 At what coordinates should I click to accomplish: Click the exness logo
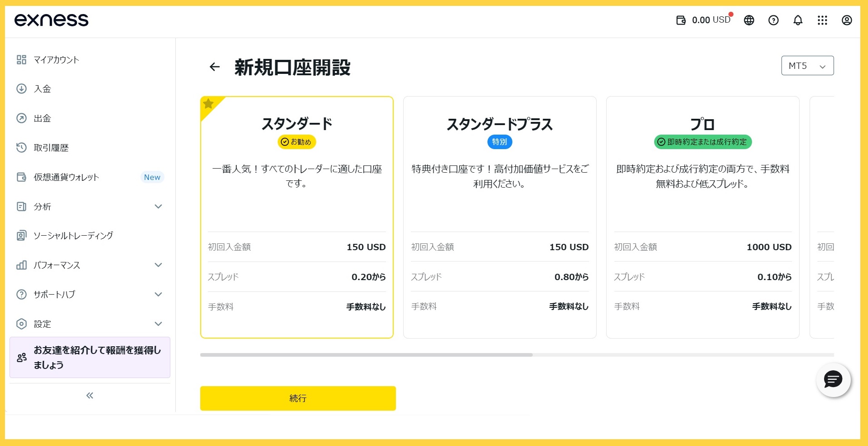coord(51,20)
